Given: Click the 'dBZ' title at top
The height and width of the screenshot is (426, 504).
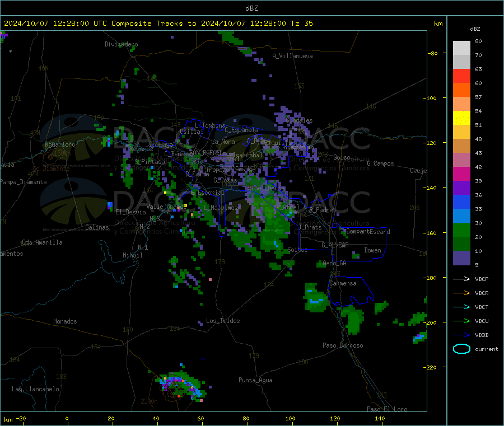Looking at the screenshot, I should [x=251, y=8].
